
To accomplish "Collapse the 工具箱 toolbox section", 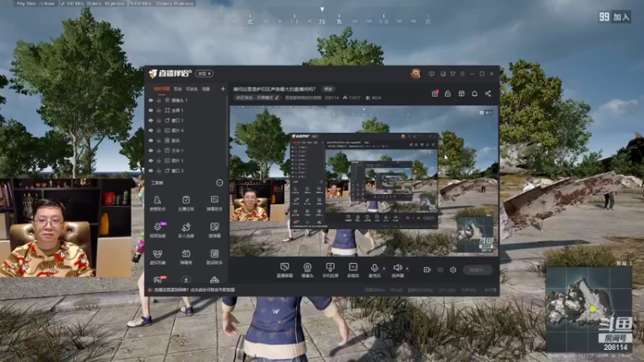I will 220,183.
